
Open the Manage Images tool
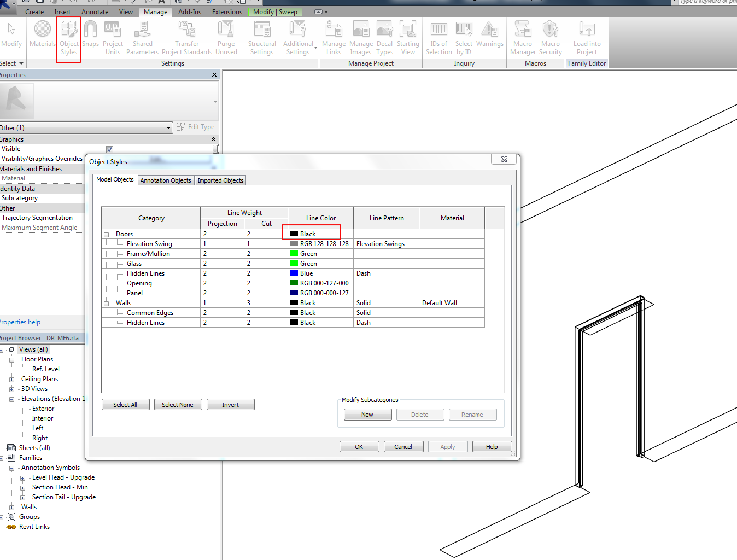point(361,37)
